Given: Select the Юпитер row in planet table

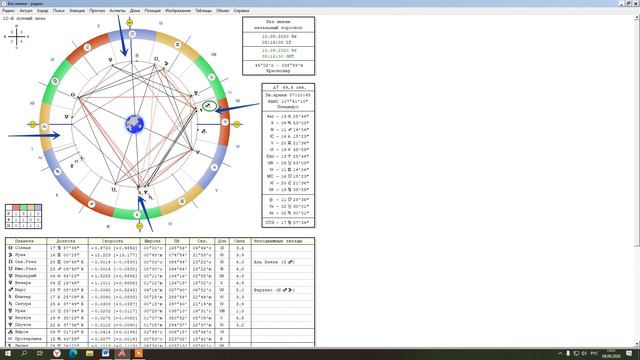Looking at the screenshot, I should pos(160,297).
